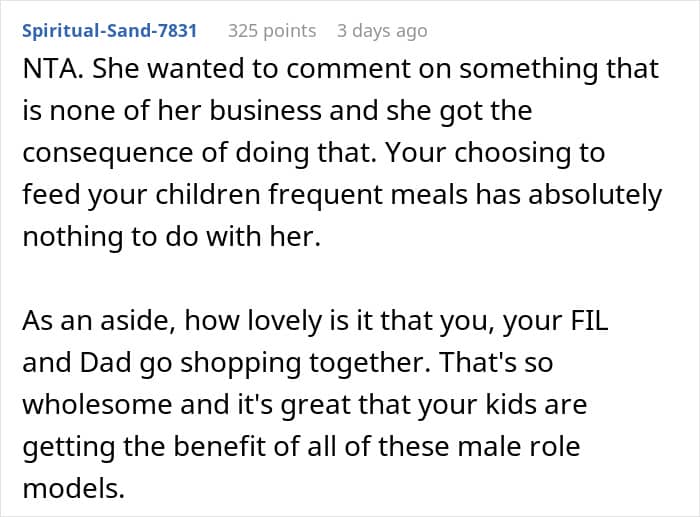Click the line nothing to do with her

pyautogui.click(x=172, y=236)
